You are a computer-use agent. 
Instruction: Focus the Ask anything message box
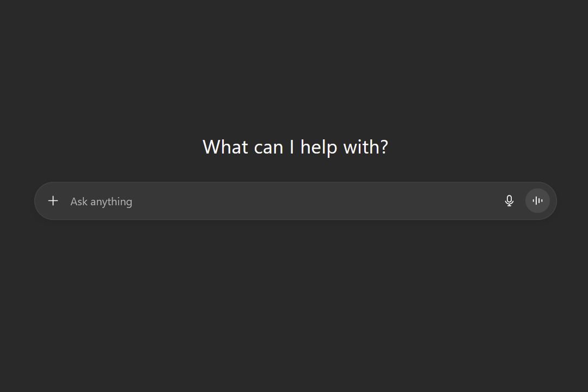tap(272, 201)
